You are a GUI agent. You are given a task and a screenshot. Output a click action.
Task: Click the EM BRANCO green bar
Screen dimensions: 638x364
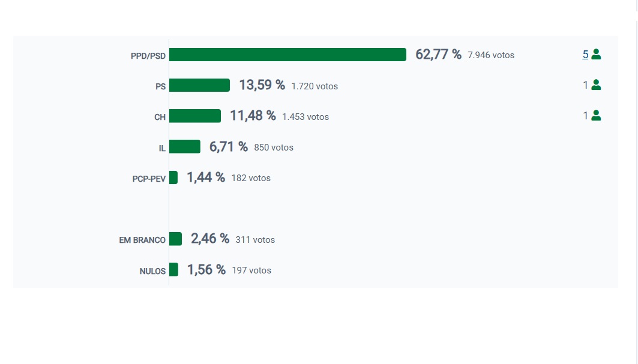click(x=175, y=239)
